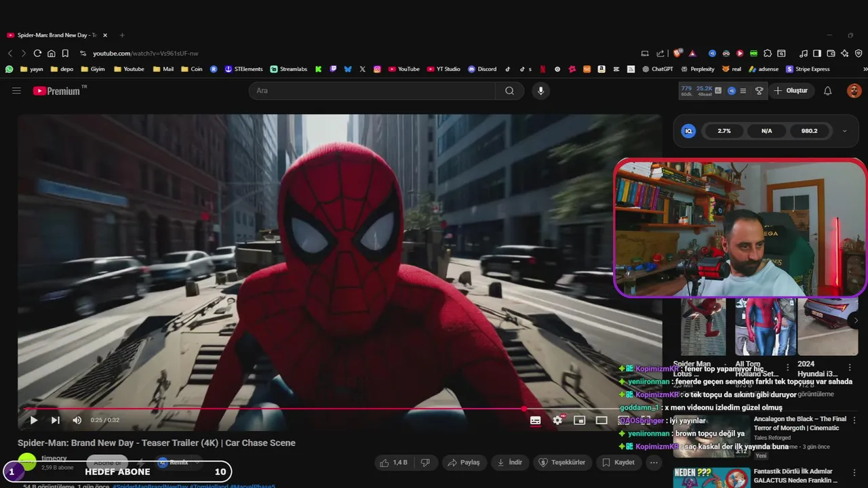Save video with Kaydet button
Viewport: 868px width, 488px height.
coord(618,462)
